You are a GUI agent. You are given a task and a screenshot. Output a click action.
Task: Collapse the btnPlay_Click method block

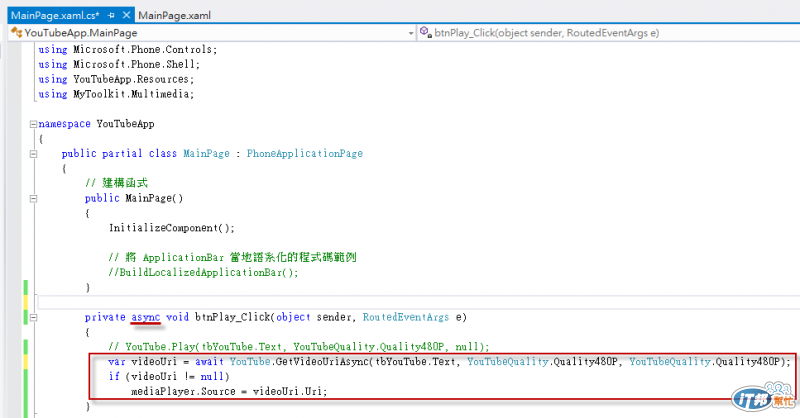[x=33, y=317]
